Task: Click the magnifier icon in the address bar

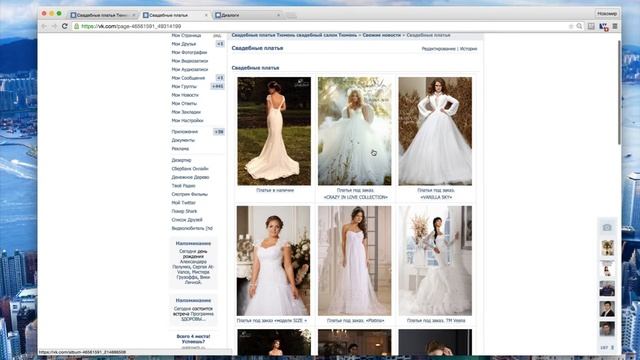Action: coord(579,26)
